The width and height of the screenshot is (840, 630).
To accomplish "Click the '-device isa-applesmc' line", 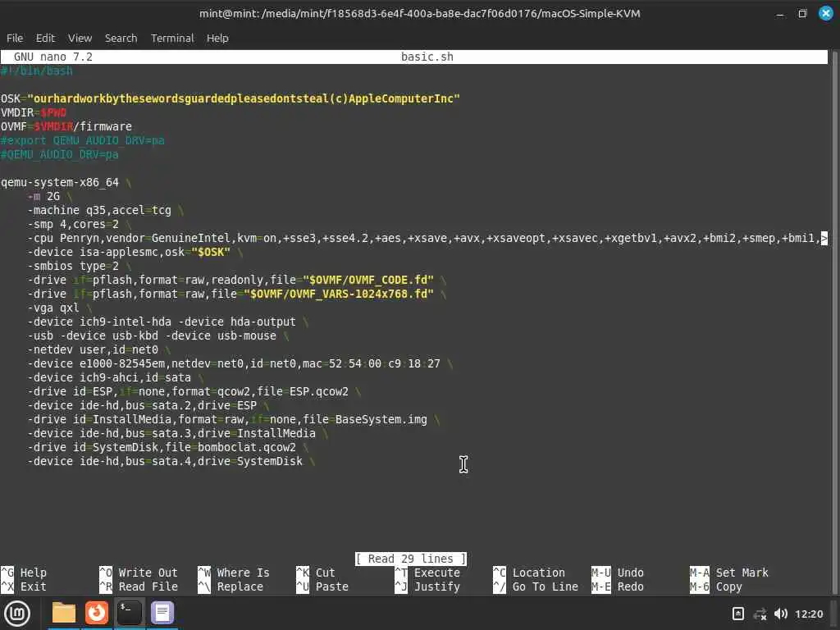I will coord(135,252).
